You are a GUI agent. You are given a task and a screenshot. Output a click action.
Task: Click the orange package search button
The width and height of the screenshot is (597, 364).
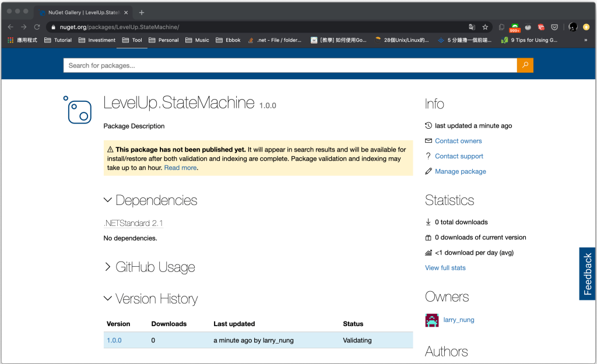[525, 65]
